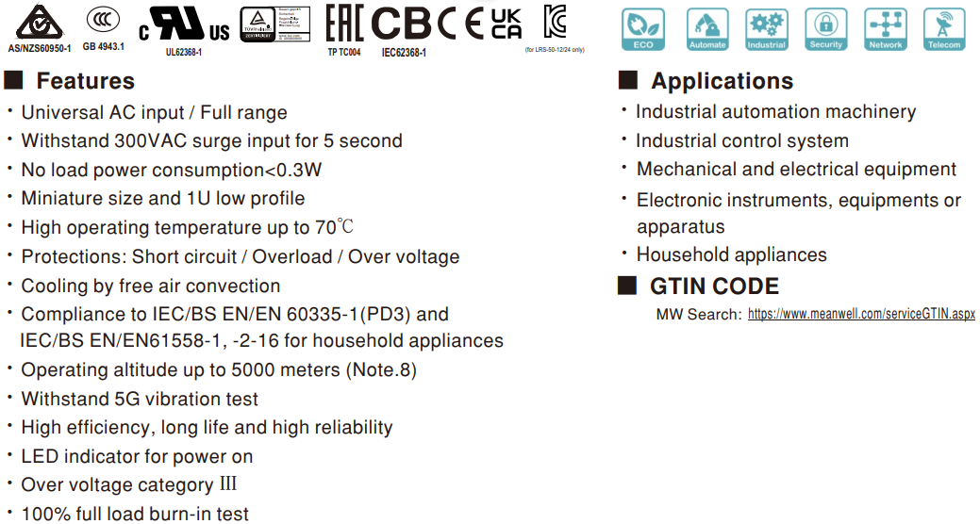The height and width of the screenshot is (524, 980).
Task: Open the meanwell.com serviceGTIN.aspx link
Action: coord(861,314)
